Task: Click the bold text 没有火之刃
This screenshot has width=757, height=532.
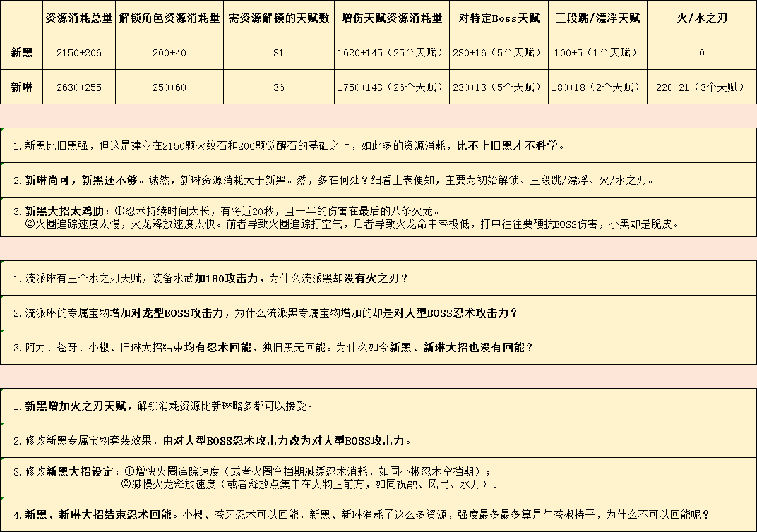Action: click(x=371, y=278)
